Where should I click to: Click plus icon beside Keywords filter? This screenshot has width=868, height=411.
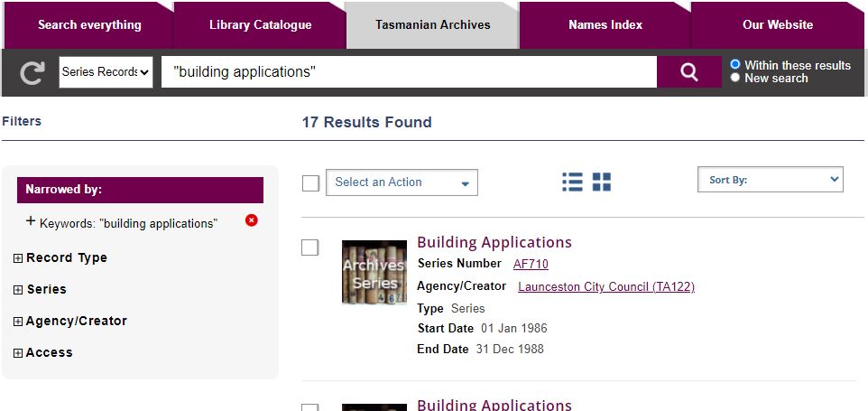[x=31, y=221]
